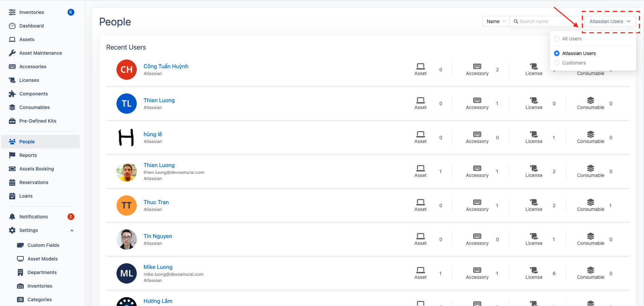The width and height of the screenshot is (644, 306).
Task: Click the Notifications bell icon
Action: point(12,217)
